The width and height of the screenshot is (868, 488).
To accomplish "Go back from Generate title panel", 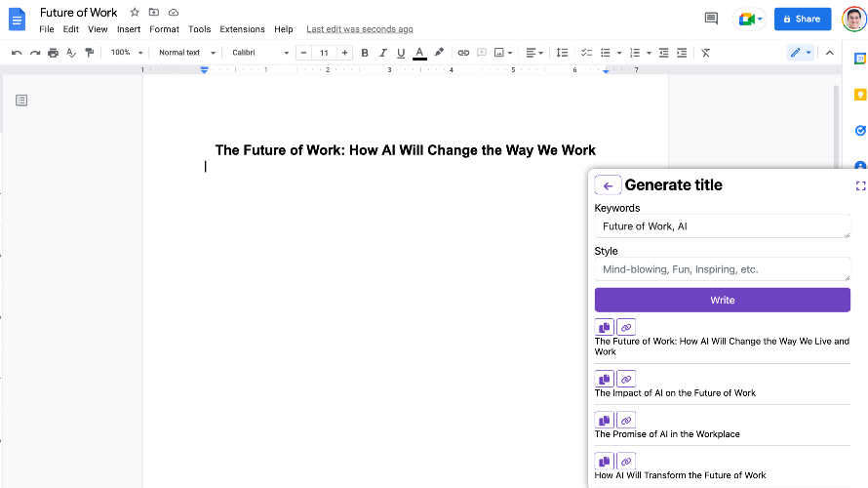I will pyautogui.click(x=608, y=185).
